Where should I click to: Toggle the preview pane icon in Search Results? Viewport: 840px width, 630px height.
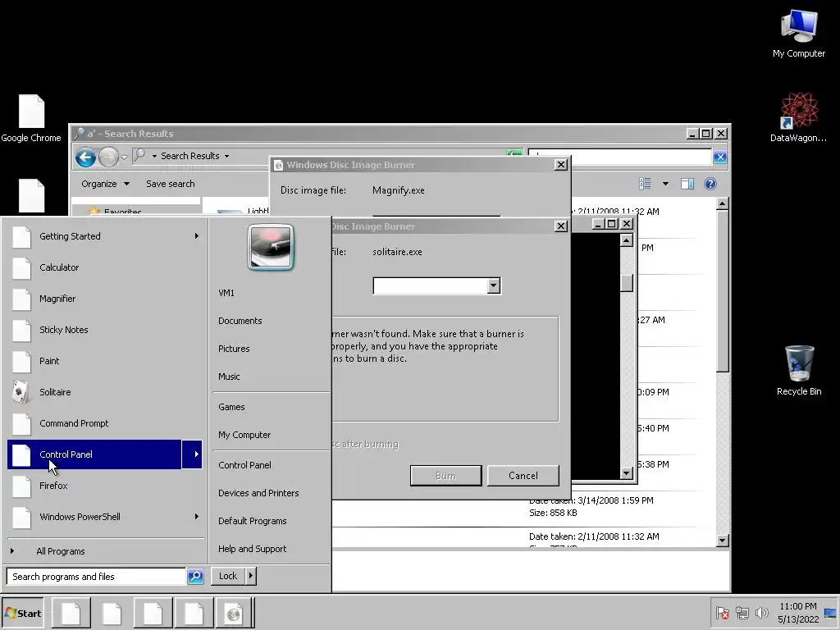pos(687,184)
